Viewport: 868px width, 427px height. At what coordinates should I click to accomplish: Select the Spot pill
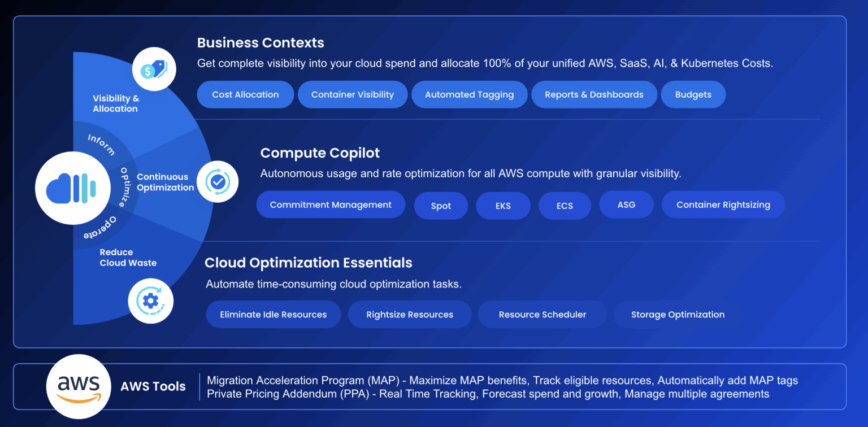coord(441,206)
